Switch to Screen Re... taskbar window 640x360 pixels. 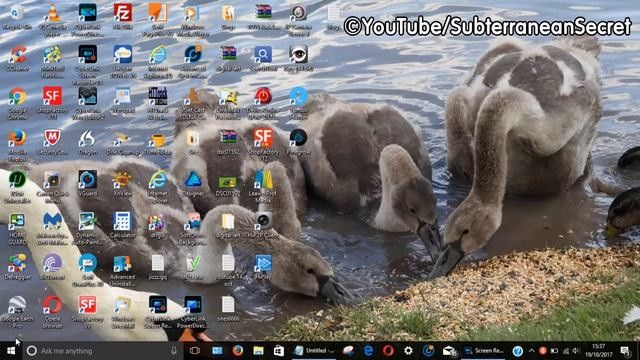[x=484, y=351]
